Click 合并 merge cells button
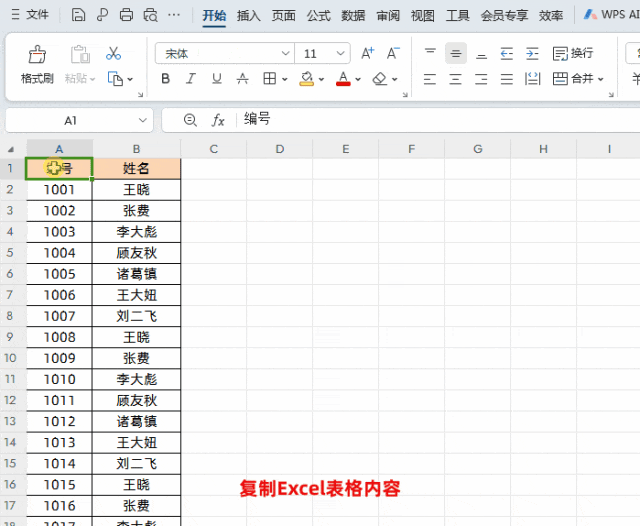Image resolution: width=640 pixels, height=526 pixels. (573, 78)
